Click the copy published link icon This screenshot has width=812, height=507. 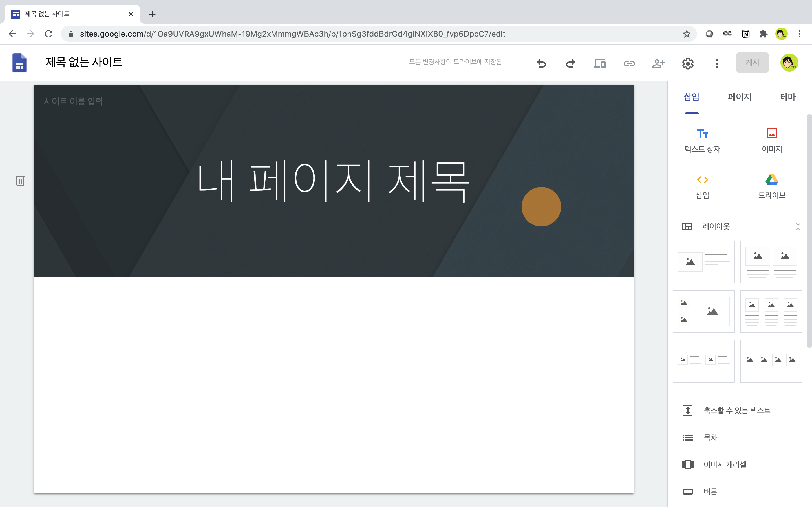tap(629, 63)
